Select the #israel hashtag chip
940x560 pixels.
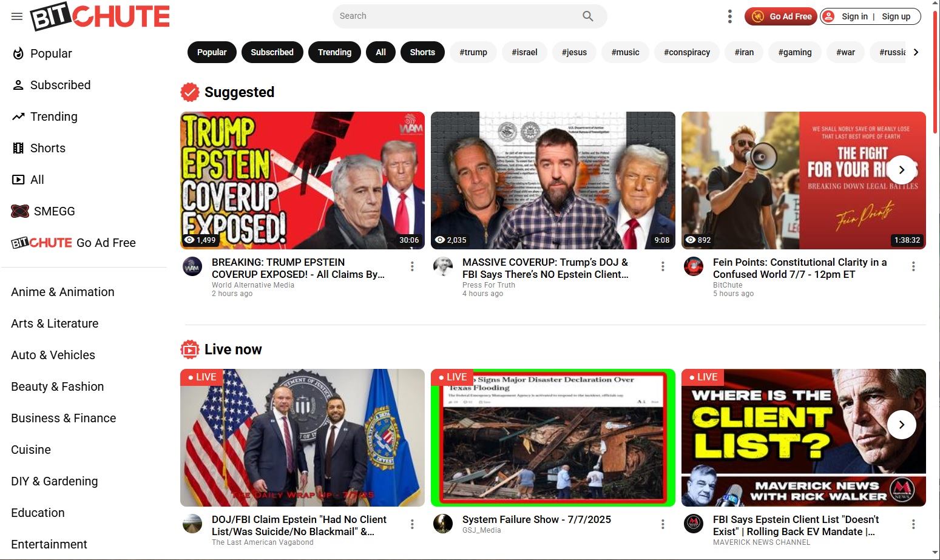tap(524, 52)
